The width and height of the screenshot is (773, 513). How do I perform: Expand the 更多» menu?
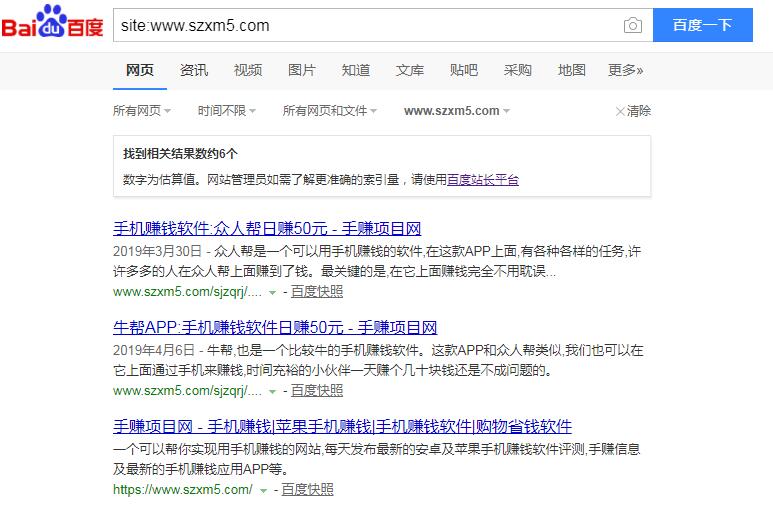[x=626, y=70]
